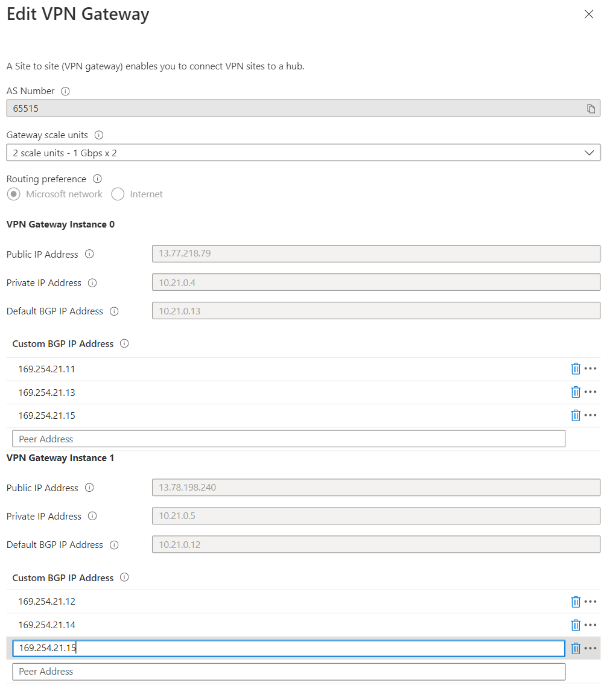Select Internet routing preference
This screenshot has width=607, height=700.
click(118, 194)
